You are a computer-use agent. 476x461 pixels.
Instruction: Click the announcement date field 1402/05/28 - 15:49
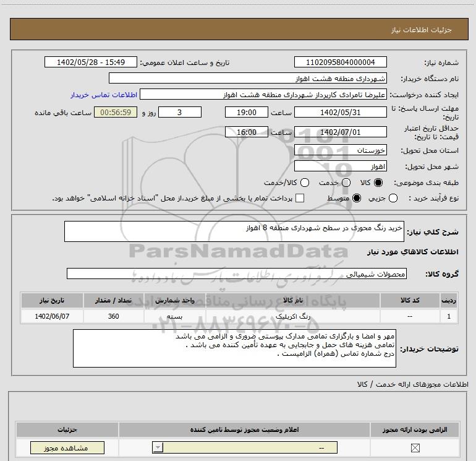(x=91, y=62)
